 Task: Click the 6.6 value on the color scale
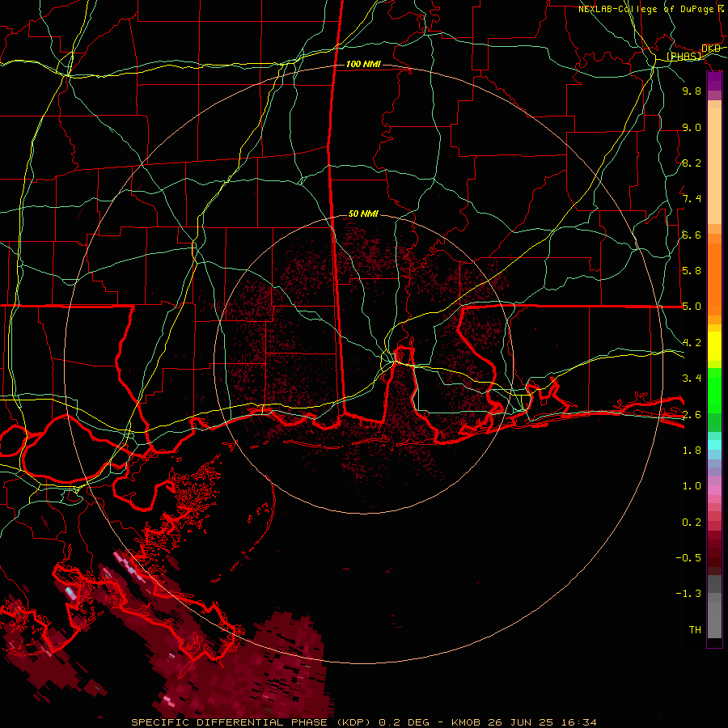(x=692, y=235)
